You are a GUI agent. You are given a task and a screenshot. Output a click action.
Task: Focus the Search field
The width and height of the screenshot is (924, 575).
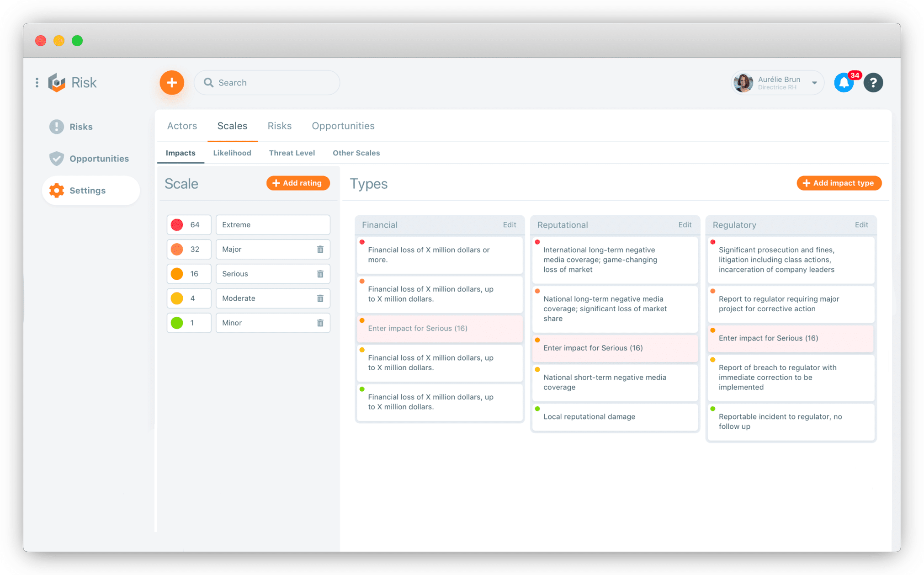(x=267, y=83)
